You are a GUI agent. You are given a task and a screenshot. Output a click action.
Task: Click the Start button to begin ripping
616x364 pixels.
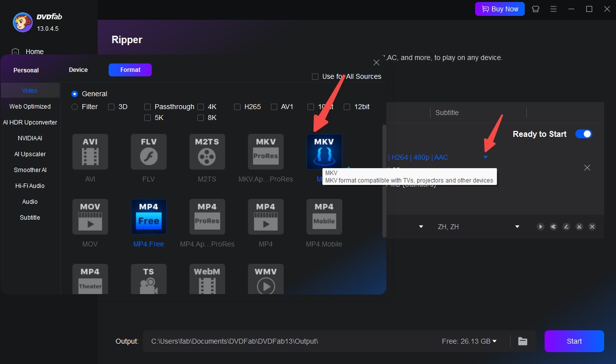574,341
